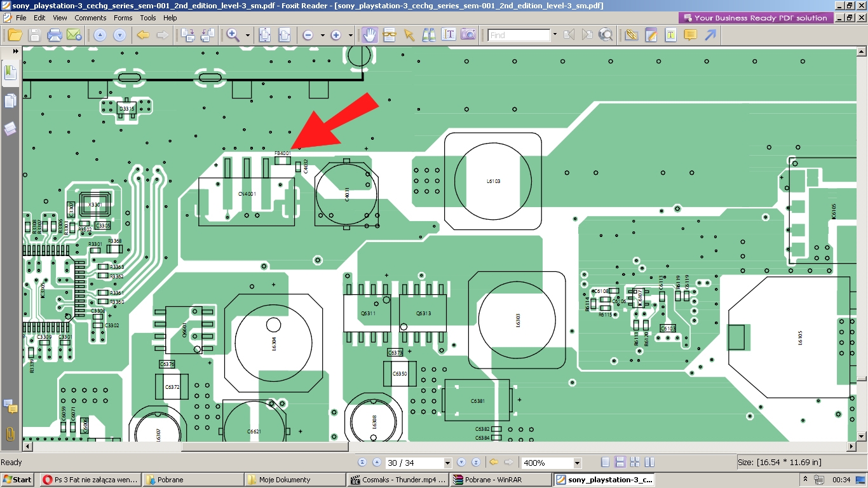Click the Your Business Ready PDF solution banner

tap(755, 18)
